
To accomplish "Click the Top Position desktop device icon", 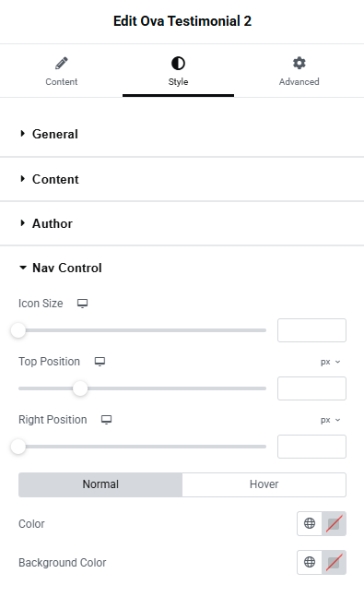I will tap(100, 362).
